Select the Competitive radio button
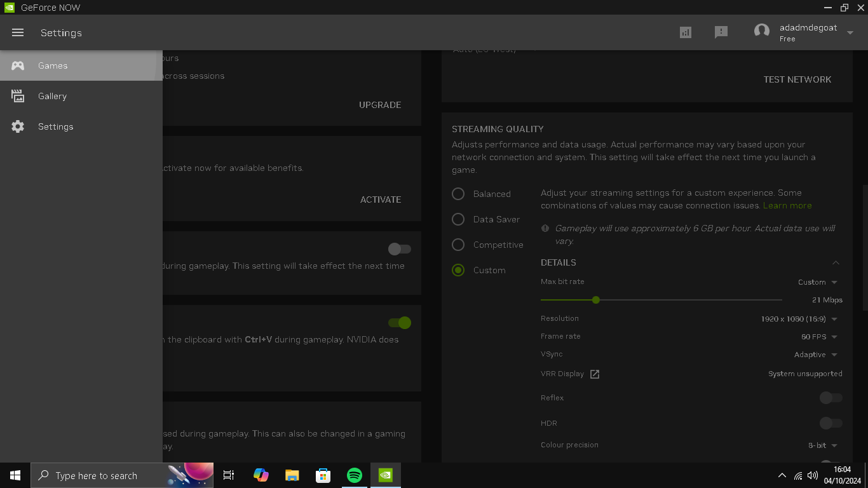This screenshot has height=488, width=868. click(x=458, y=245)
